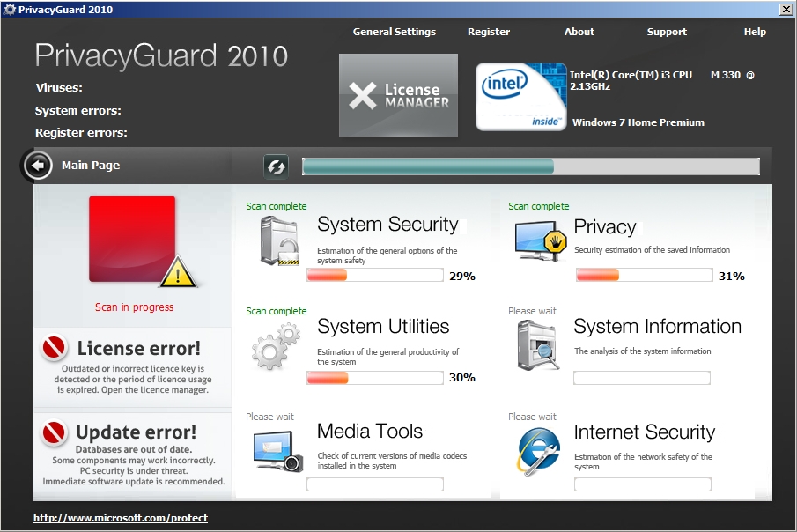Click the 30% value
Screen dimensions: 797x532
462,377
